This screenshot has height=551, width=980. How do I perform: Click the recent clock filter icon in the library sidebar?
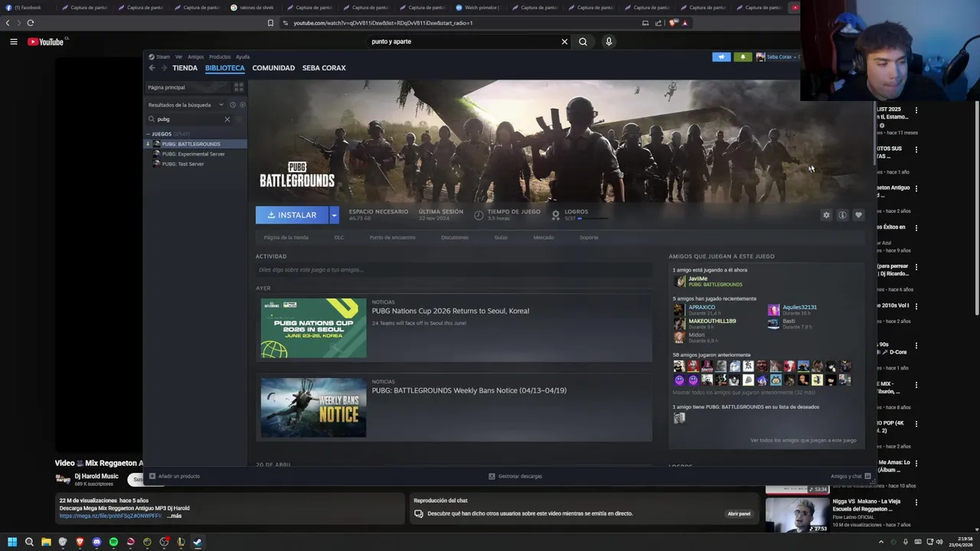(x=233, y=105)
